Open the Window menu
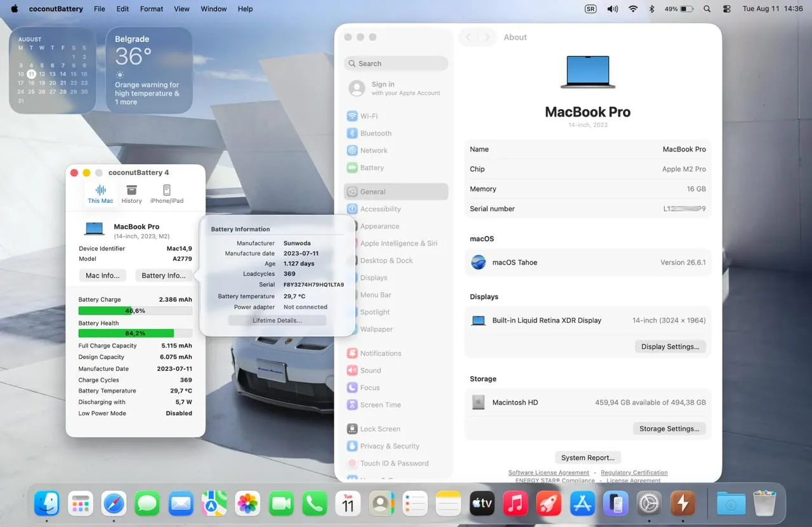Image resolution: width=812 pixels, height=527 pixels. click(x=214, y=9)
